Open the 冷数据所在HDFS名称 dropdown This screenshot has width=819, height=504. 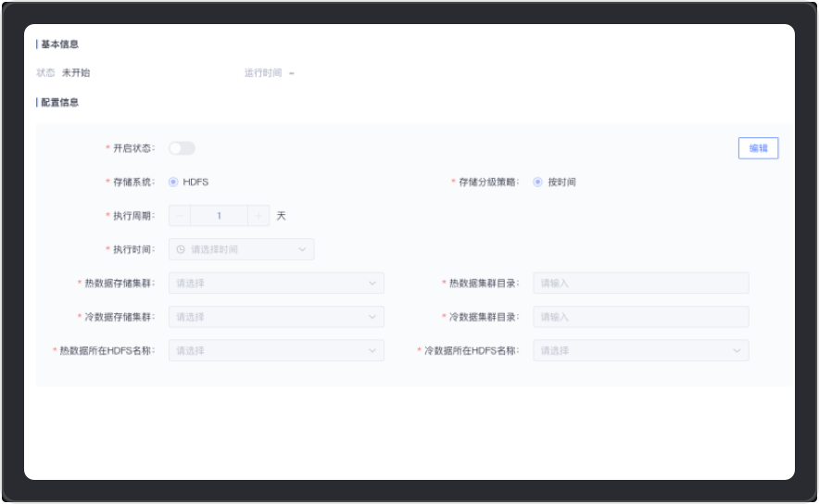pos(640,351)
